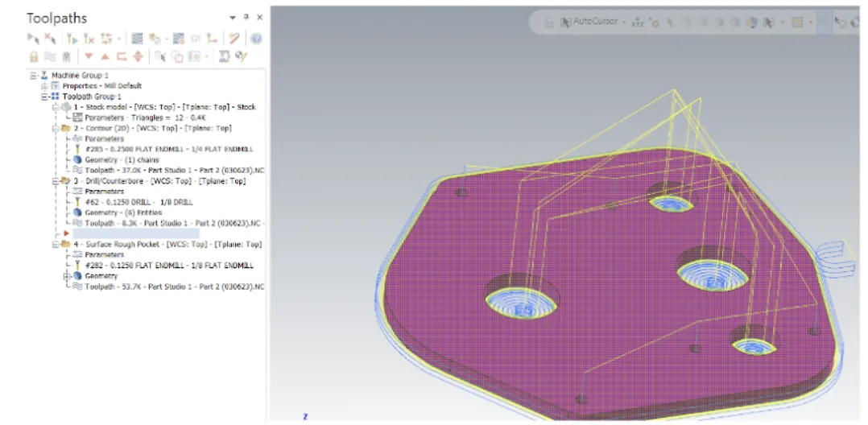The height and width of the screenshot is (425, 868).
Task: Open Geometry - (6) Entities entry
Action: point(123,212)
